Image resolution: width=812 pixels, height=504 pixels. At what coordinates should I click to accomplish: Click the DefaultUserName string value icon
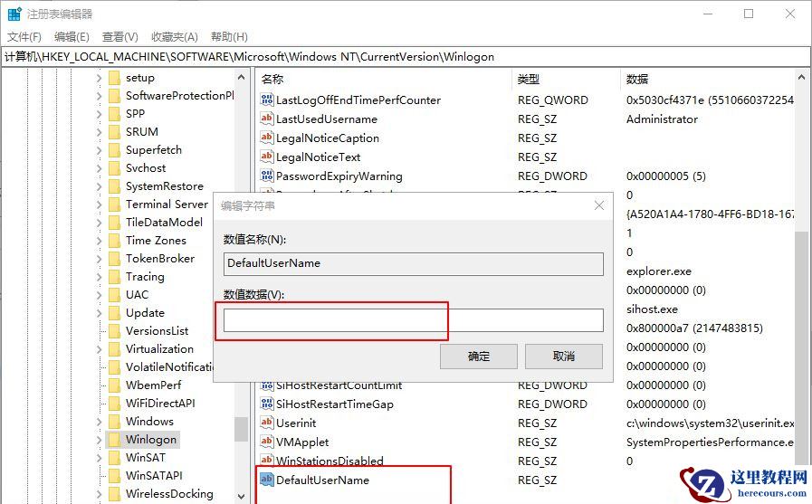click(267, 480)
